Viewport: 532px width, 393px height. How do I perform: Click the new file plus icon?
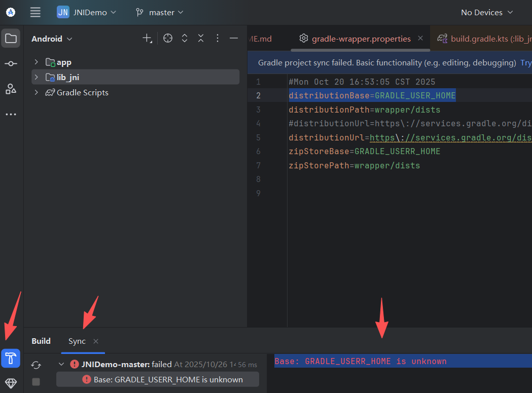[x=147, y=38]
